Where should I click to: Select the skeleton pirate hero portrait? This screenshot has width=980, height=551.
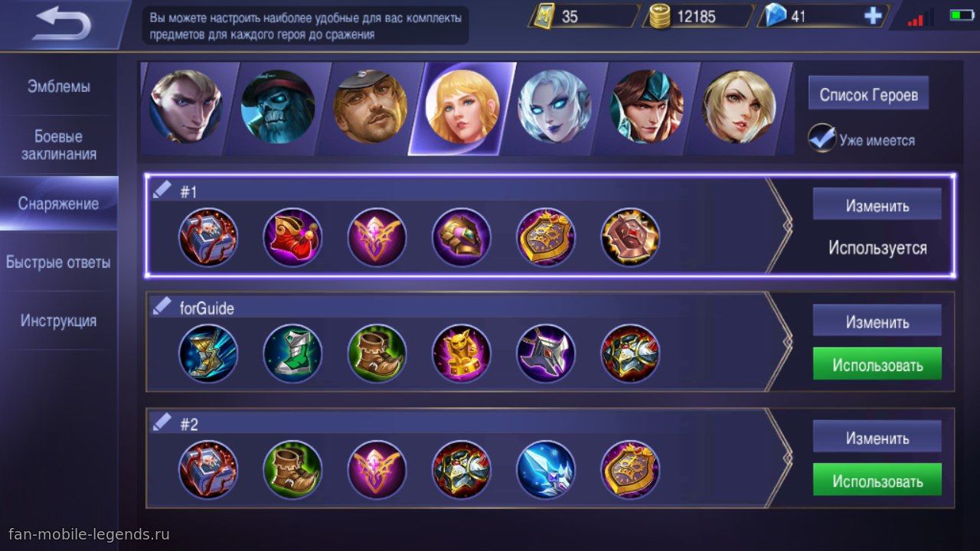pyautogui.click(x=278, y=107)
